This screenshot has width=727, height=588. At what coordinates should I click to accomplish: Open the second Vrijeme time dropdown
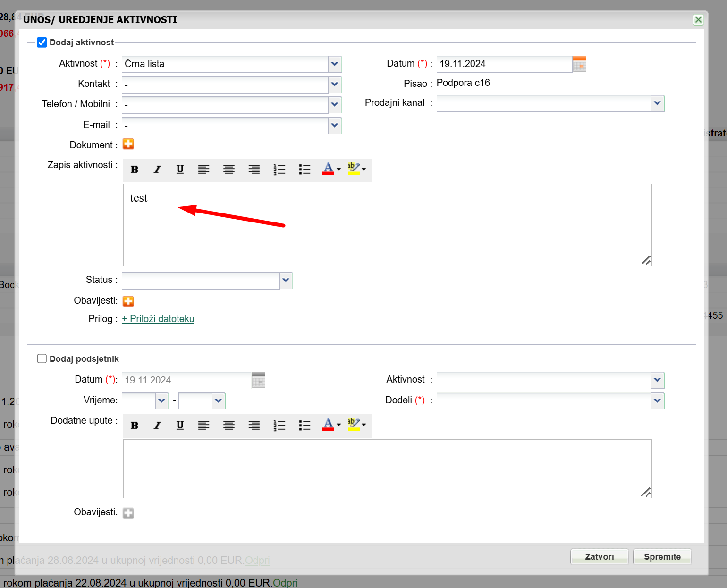[x=219, y=401]
